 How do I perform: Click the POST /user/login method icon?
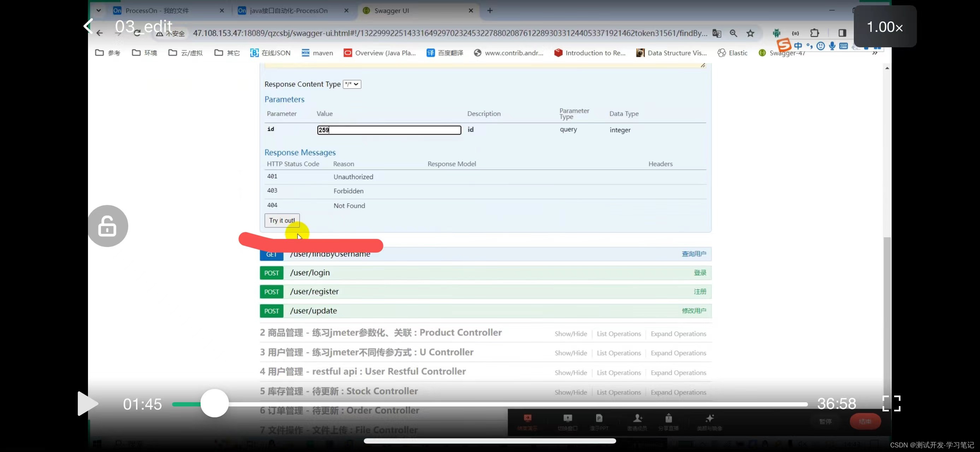point(271,272)
